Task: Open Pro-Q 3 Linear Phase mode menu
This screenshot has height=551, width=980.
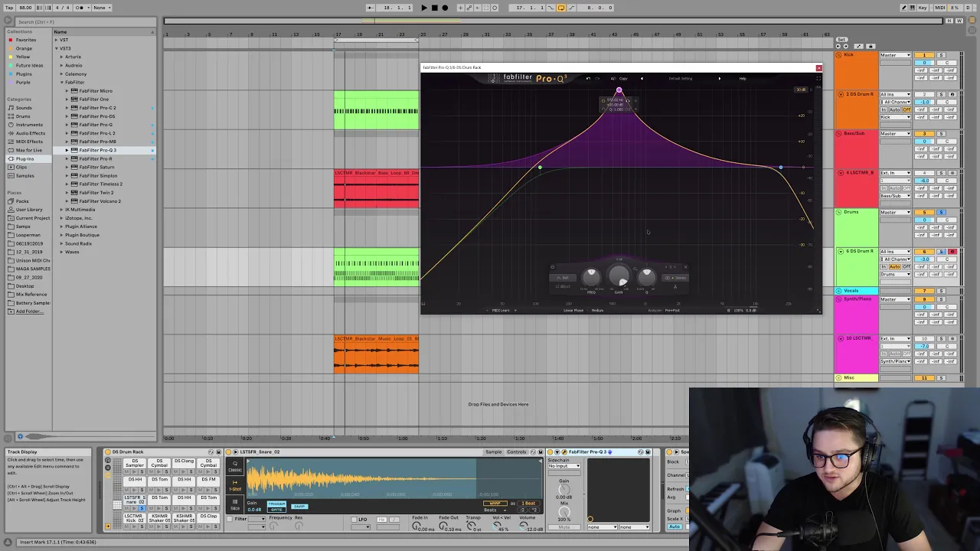Action: click(x=573, y=310)
